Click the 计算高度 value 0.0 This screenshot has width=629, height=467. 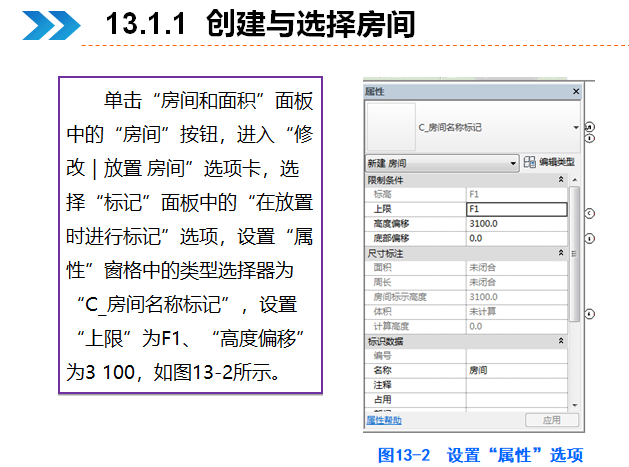click(x=517, y=326)
